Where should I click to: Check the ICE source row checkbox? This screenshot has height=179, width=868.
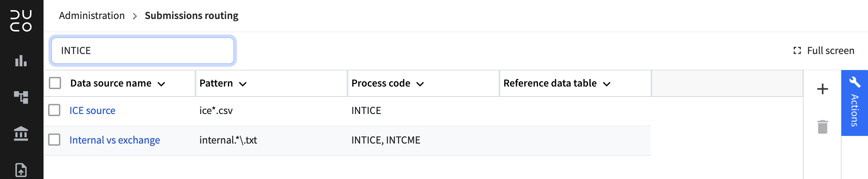(x=54, y=110)
